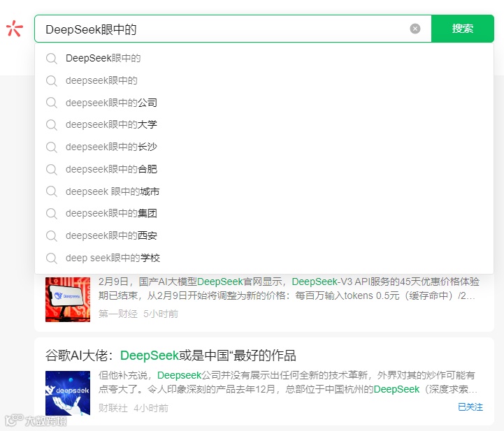Choose suggestion 'deepseek眼中的大学'
Viewport: 504px width, 431px height.
tap(264, 124)
